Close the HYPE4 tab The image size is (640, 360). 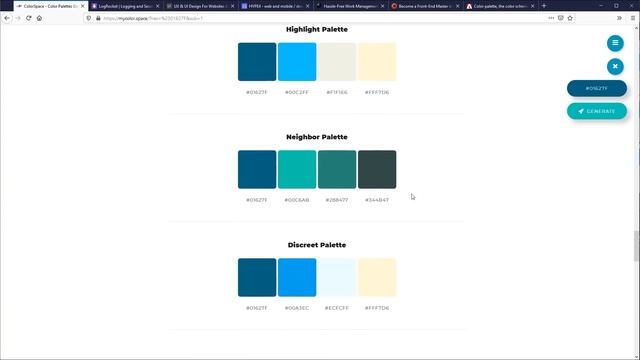(308, 6)
